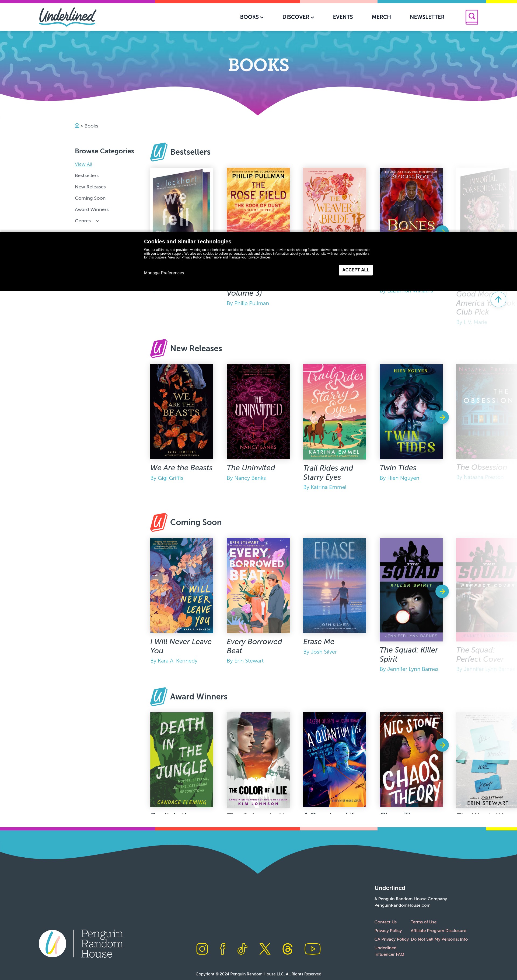Go to home via breadcrumb house icon
The width and height of the screenshot is (517, 980).
(x=77, y=126)
